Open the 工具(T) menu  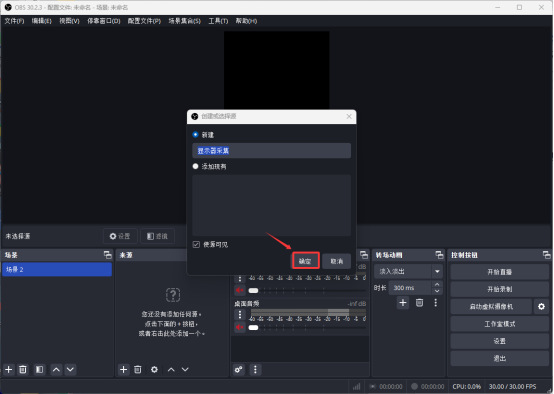pyautogui.click(x=218, y=21)
